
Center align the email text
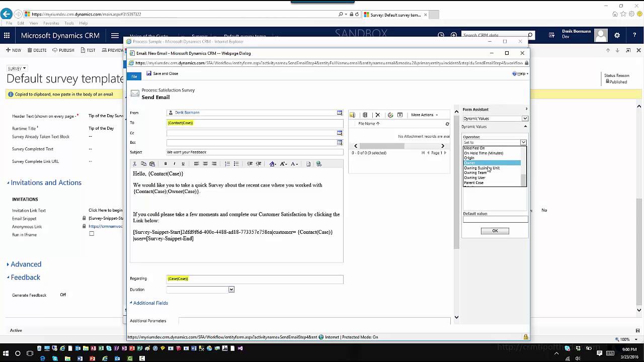205,164
